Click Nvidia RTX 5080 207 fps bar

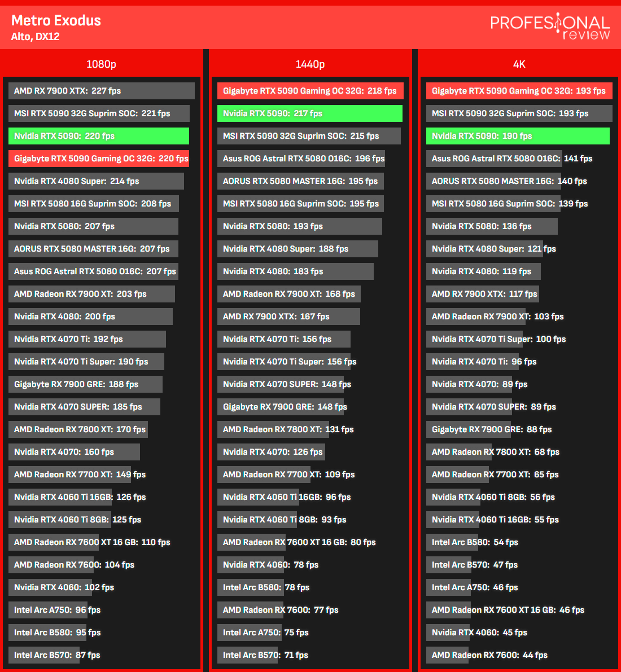click(x=94, y=226)
